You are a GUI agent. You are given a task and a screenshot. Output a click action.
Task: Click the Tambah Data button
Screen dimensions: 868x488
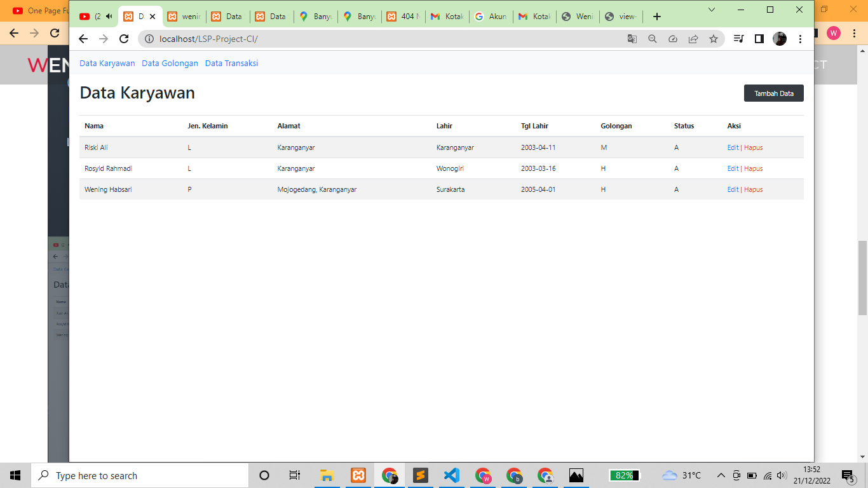tap(773, 93)
